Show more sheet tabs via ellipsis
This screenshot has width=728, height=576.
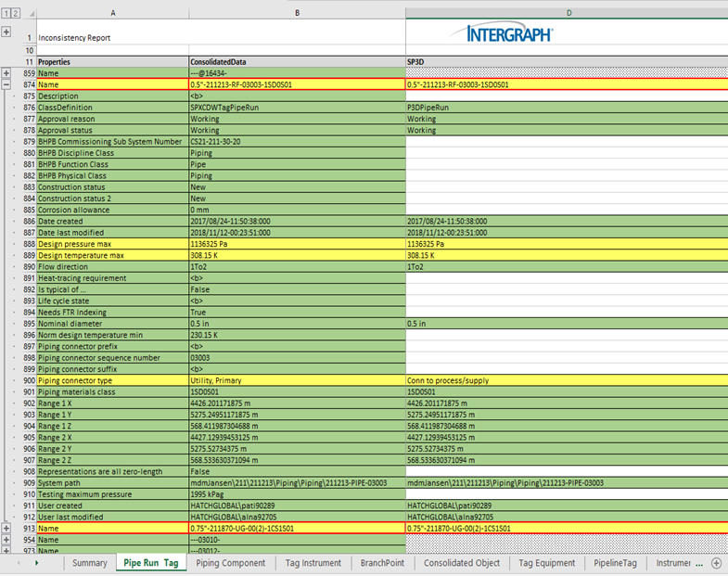(700, 563)
